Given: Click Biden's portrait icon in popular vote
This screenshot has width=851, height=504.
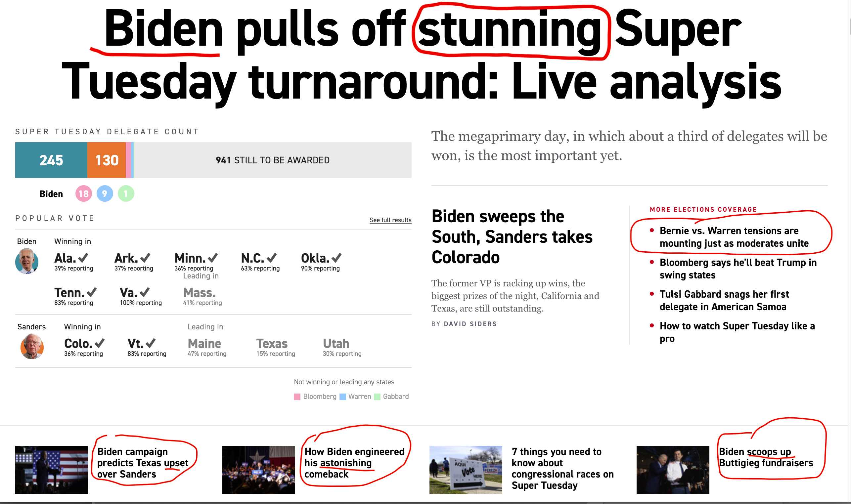Looking at the screenshot, I should [27, 261].
